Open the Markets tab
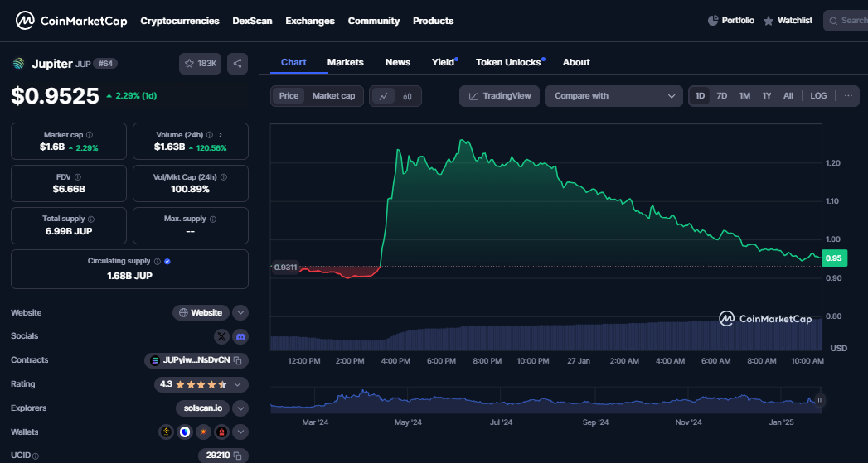This screenshot has height=463, width=868. pyautogui.click(x=346, y=62)
